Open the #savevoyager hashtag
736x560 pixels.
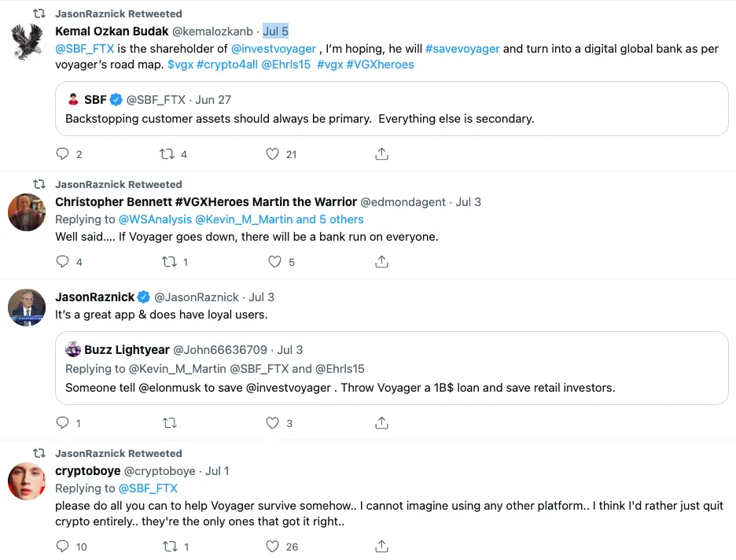click(x=462, y=48)
